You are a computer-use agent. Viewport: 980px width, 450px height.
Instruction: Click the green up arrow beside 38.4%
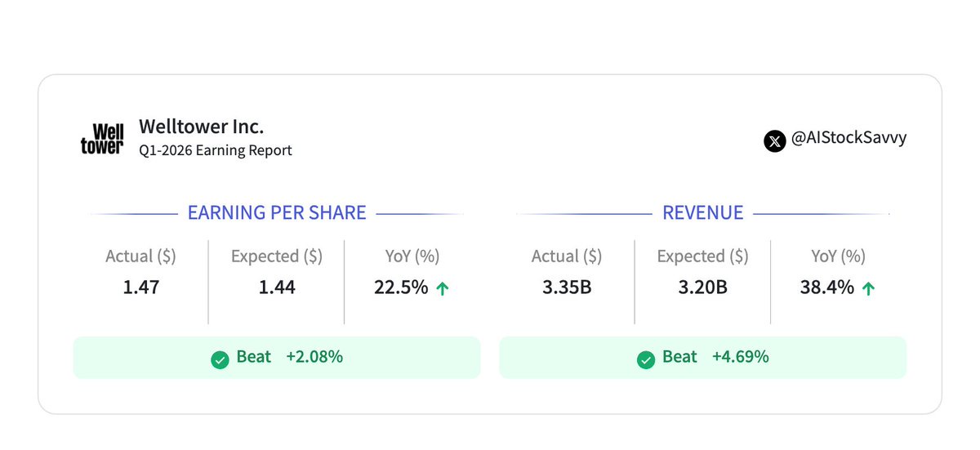coord(868,288)
